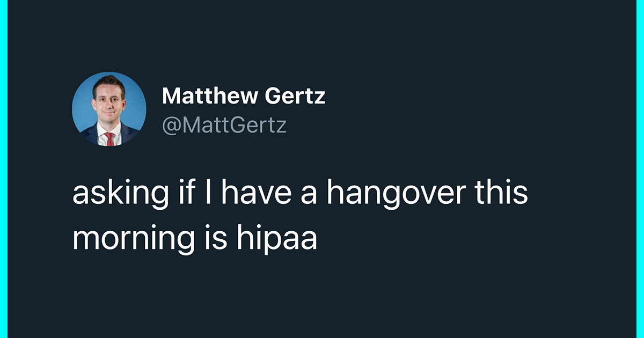Click the blue backdrop of the avatar

[82, 102]
